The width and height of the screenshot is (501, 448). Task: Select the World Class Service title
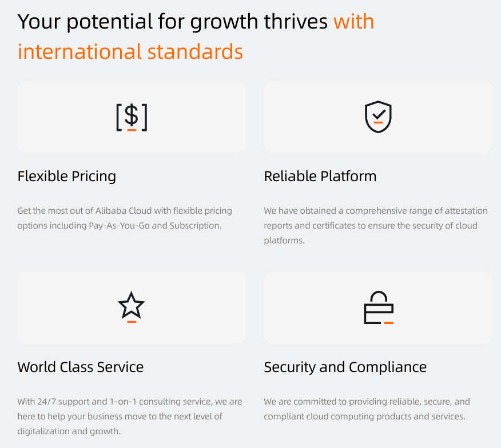(x=81, y=366)
